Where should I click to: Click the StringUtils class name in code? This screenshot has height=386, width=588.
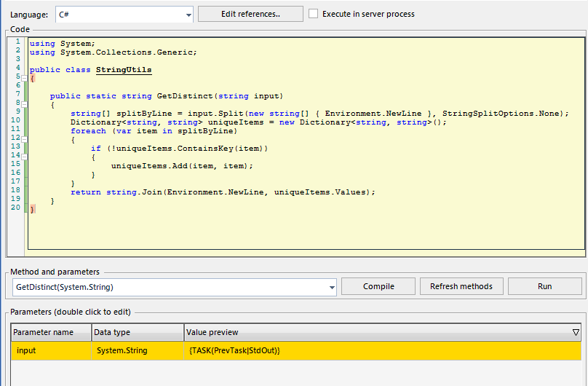coord(124,70)
